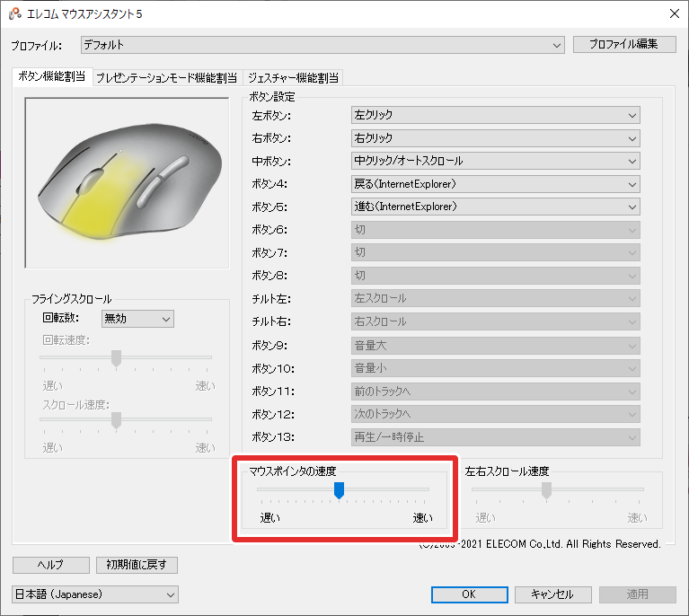The width and height of the screenshot is (689, 616).
Task: Close the エレコム マウスアシスタント window
Action: (674, 13)
